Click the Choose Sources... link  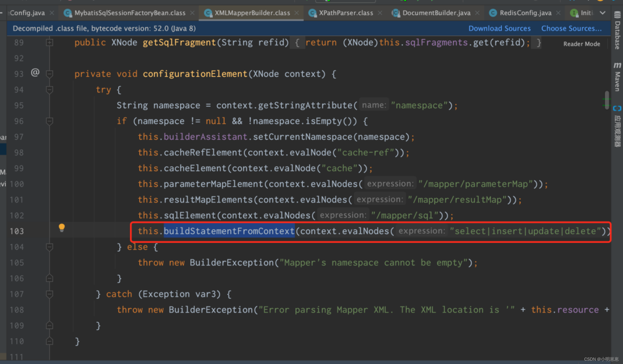pos(571,28)
